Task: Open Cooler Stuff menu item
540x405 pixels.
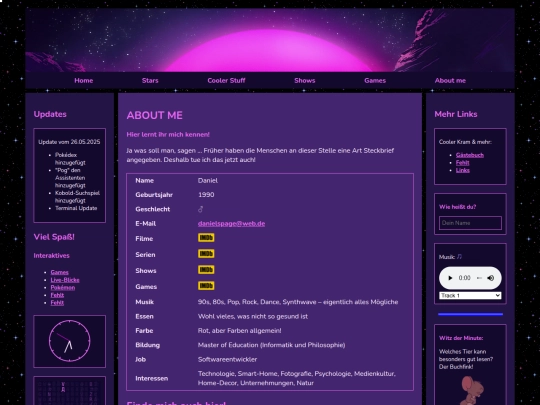Action: (x=226, y=81)
